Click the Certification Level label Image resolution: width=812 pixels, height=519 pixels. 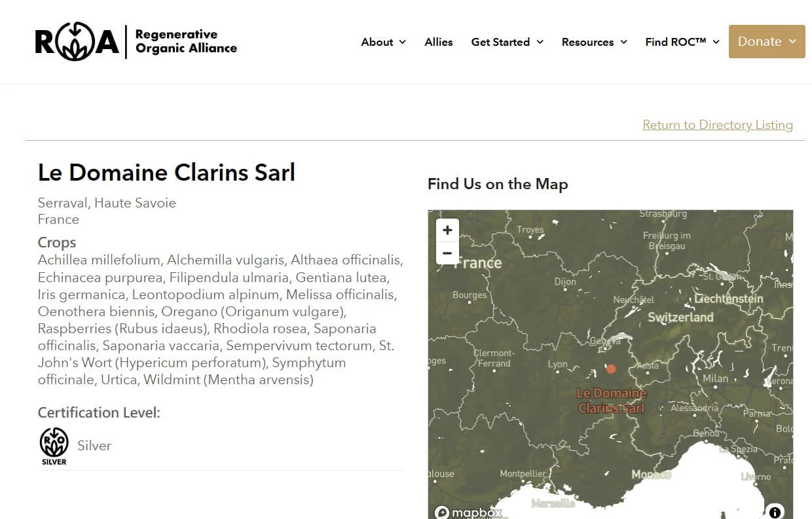point(99,412)
